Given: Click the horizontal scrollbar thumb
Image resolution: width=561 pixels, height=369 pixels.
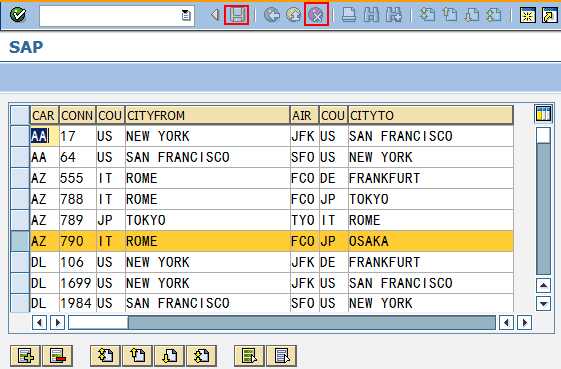Looking at the screenshot, I should coord(98,323).
